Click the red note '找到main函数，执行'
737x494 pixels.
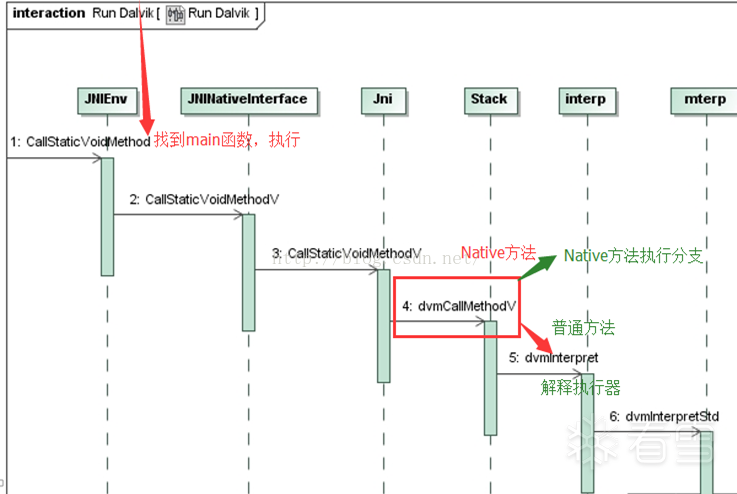click(227, 140)
